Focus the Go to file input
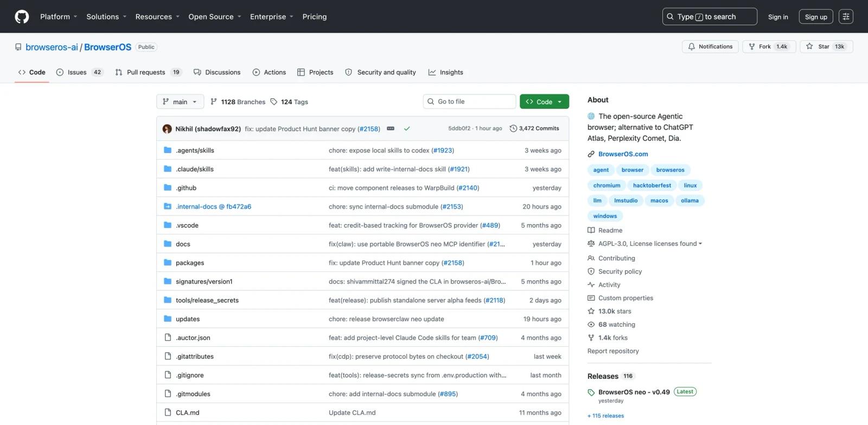Image resolution: width=868 pixels, height=425 pixels. [x=469, y=102]
